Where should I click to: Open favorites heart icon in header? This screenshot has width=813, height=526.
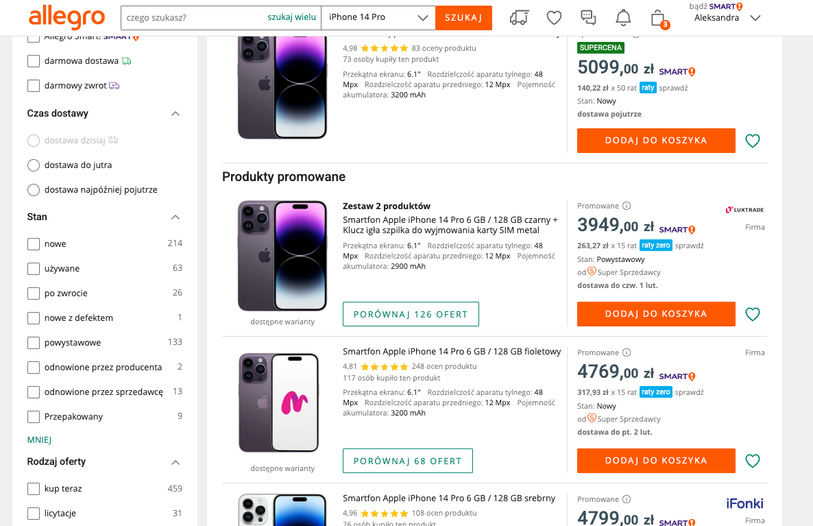[x=554, y=18]
